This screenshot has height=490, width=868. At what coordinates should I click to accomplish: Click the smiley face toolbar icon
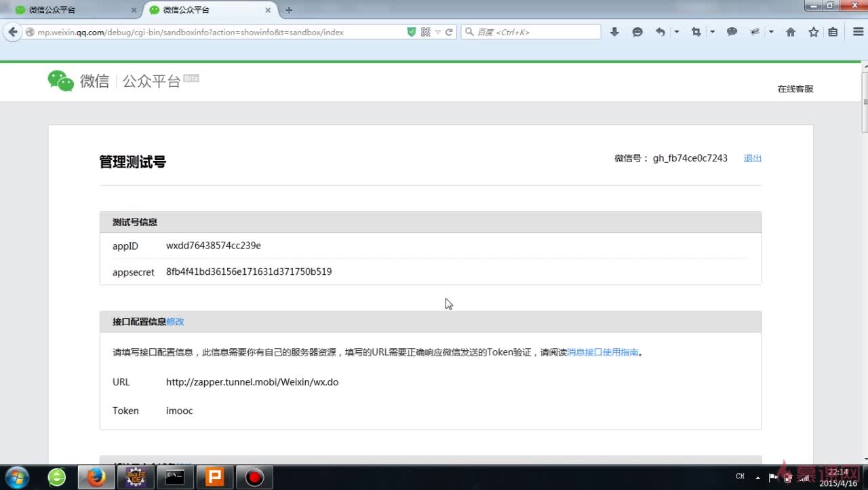pyautogui.click(x=637, y=32)
